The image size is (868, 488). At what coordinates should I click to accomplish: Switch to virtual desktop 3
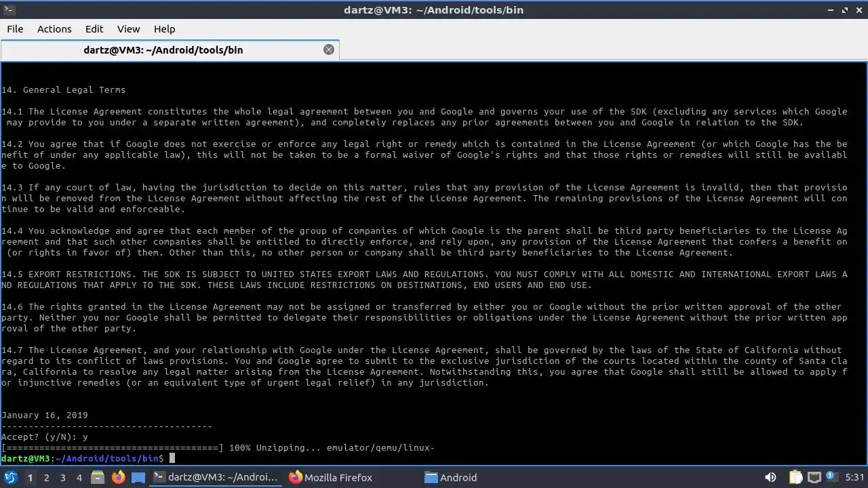tap(62, 477)
